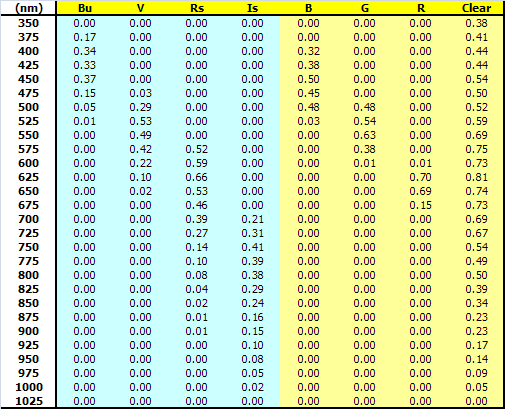Screen dimensions: 505x409
Task: Select the Clear value 0.81 at 625
Action: [x=477, y=177]
